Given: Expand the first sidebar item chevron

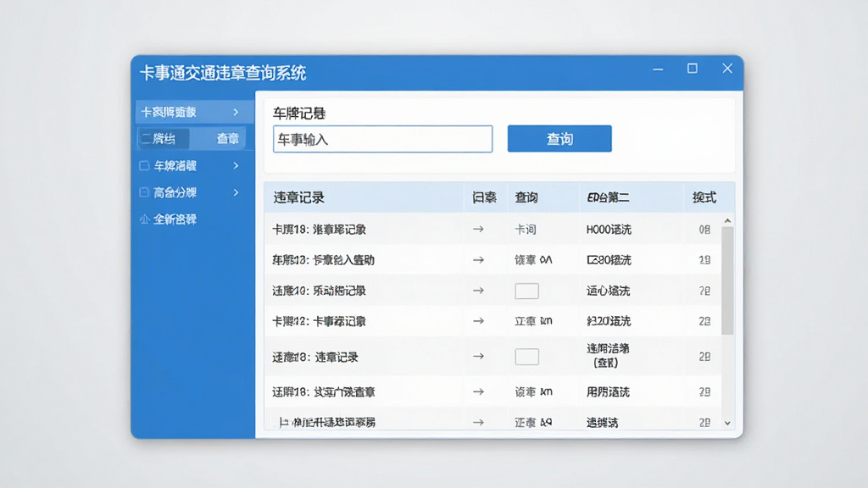Looking at the screenshot, I should click(x=236, y=113).
